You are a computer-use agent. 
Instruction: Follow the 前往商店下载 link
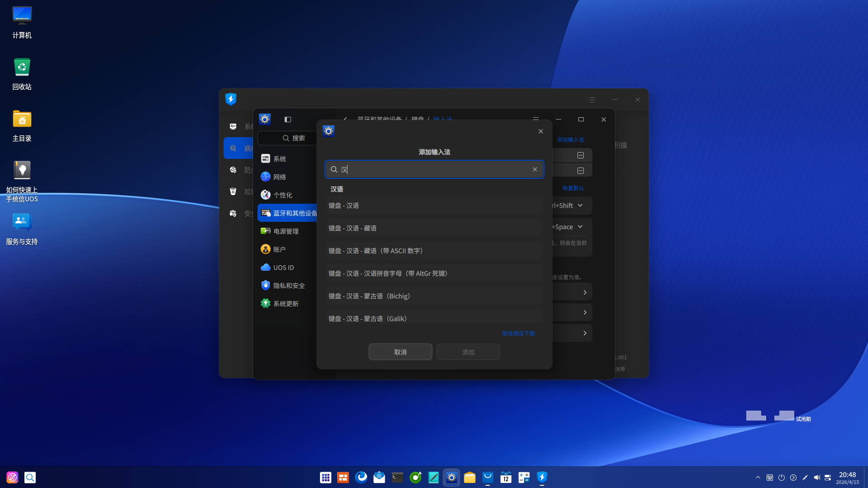518,334
